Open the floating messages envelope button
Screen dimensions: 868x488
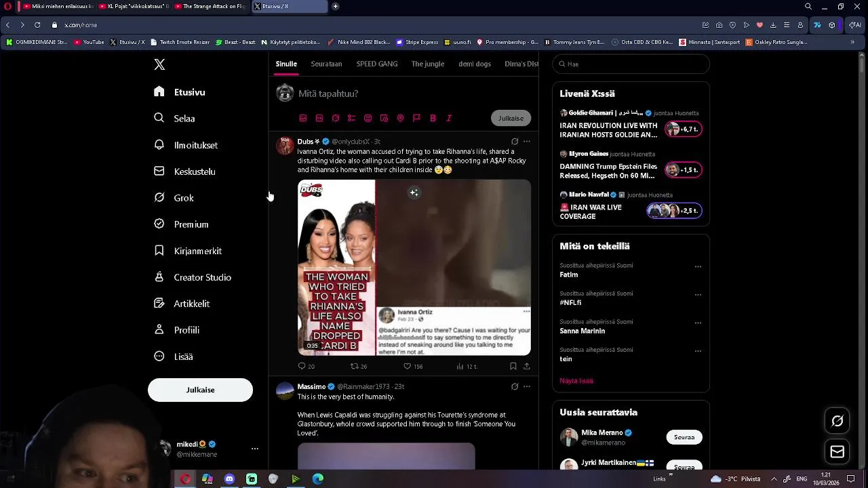[837, 452]
